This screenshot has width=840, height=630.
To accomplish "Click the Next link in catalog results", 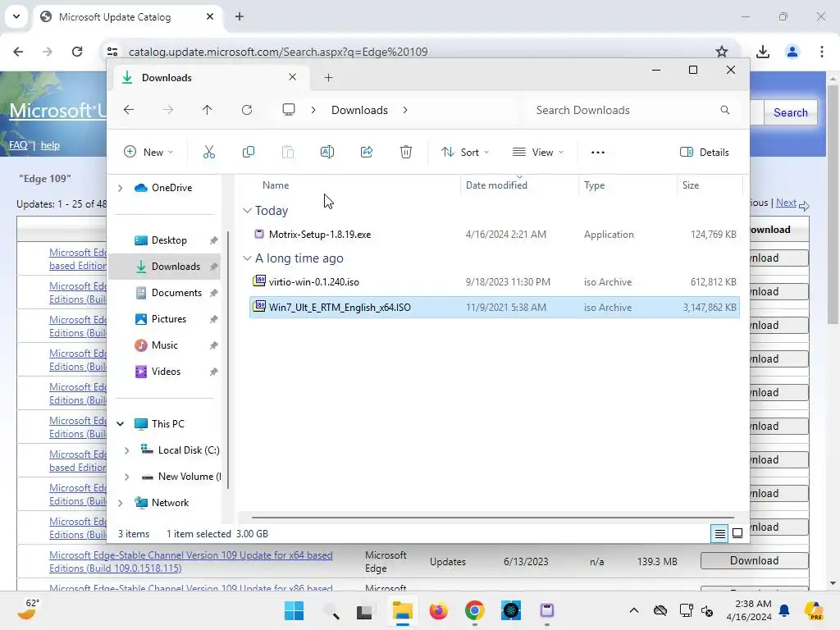I will (x=786, y=203).
